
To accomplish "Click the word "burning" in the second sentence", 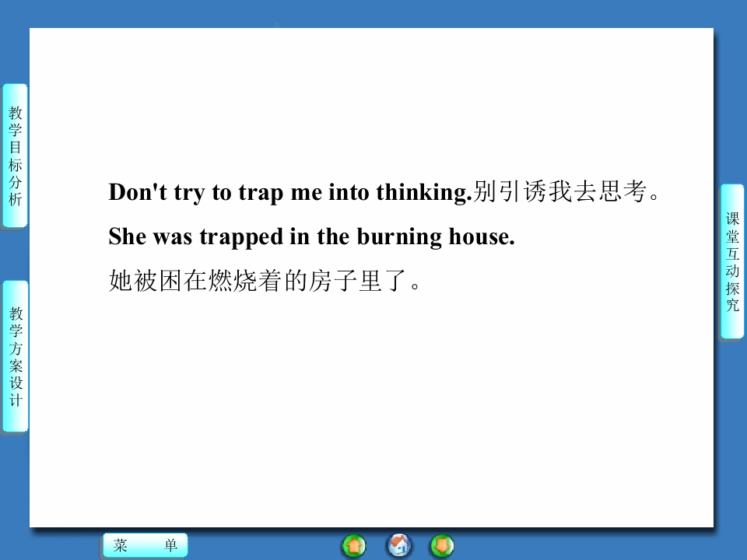I will [x=399, y=237].
